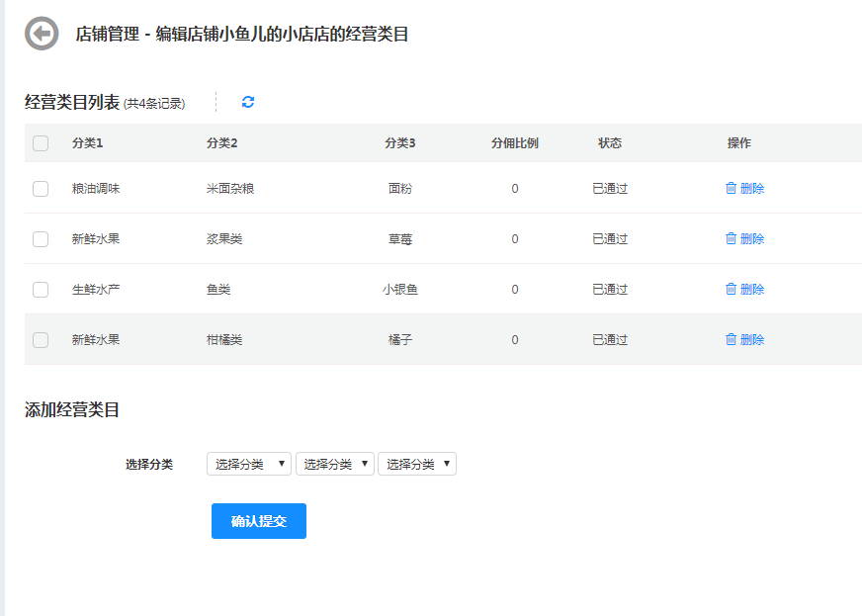This screenshot has height=616, width=862.
Task: Select checkbox for 柑橘类 橘子 row
Action: point(41,340)
